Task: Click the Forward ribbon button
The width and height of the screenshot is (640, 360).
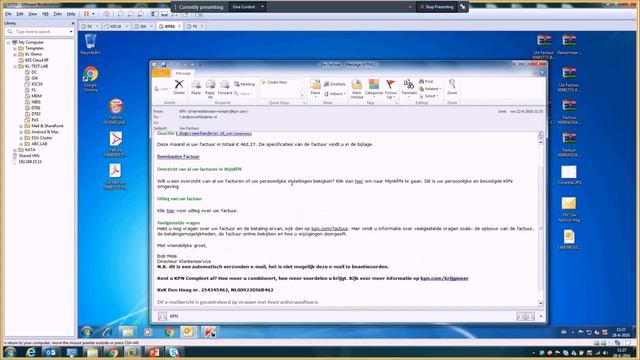Action: [224, 87]
